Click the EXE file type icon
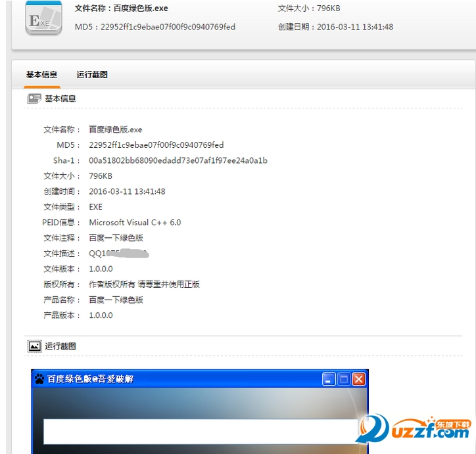The width and height of the screenshot is (476, 454). (43, 18)
